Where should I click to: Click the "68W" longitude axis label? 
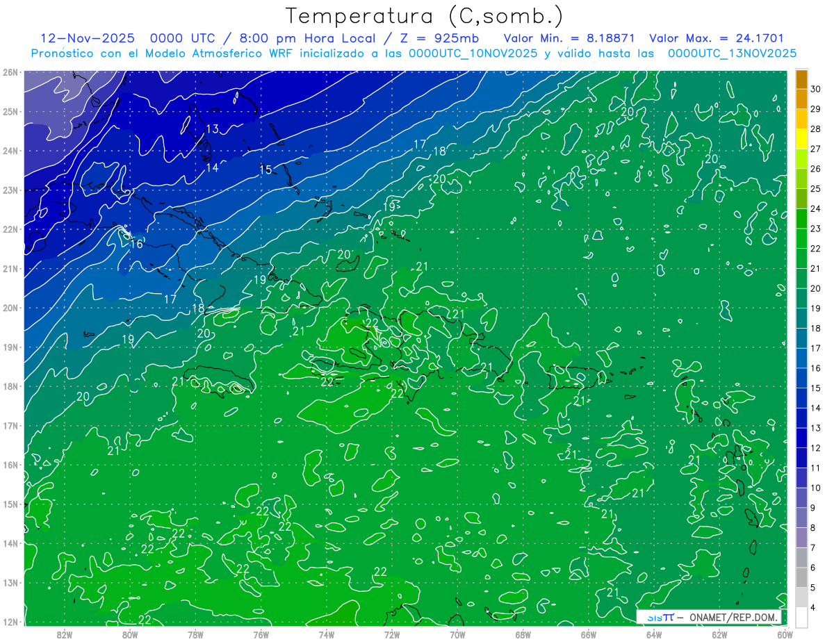pos(523,634)
